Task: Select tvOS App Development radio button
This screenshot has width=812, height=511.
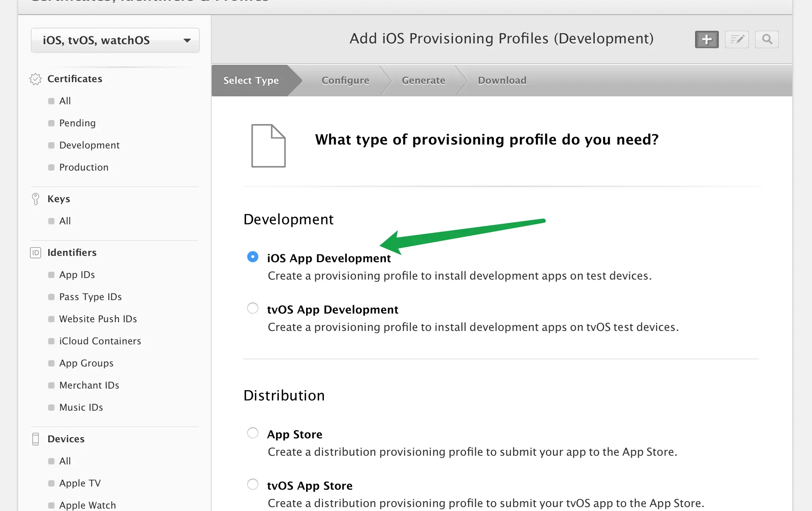Action: click(253, 308)
